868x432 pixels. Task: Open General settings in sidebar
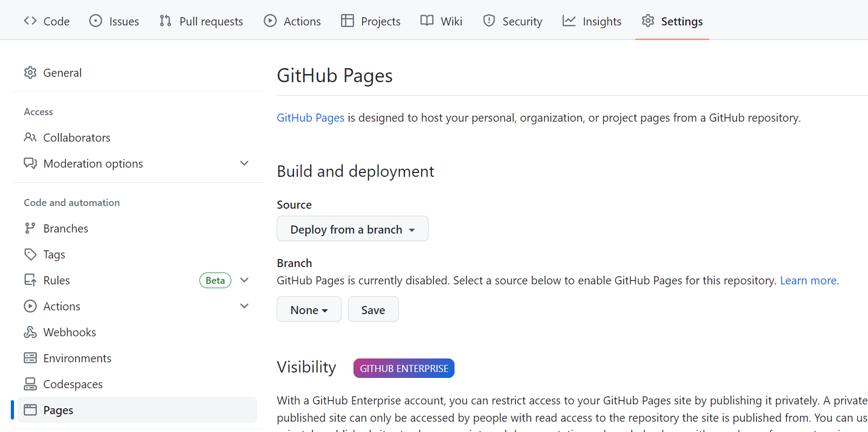coord(137,72)
